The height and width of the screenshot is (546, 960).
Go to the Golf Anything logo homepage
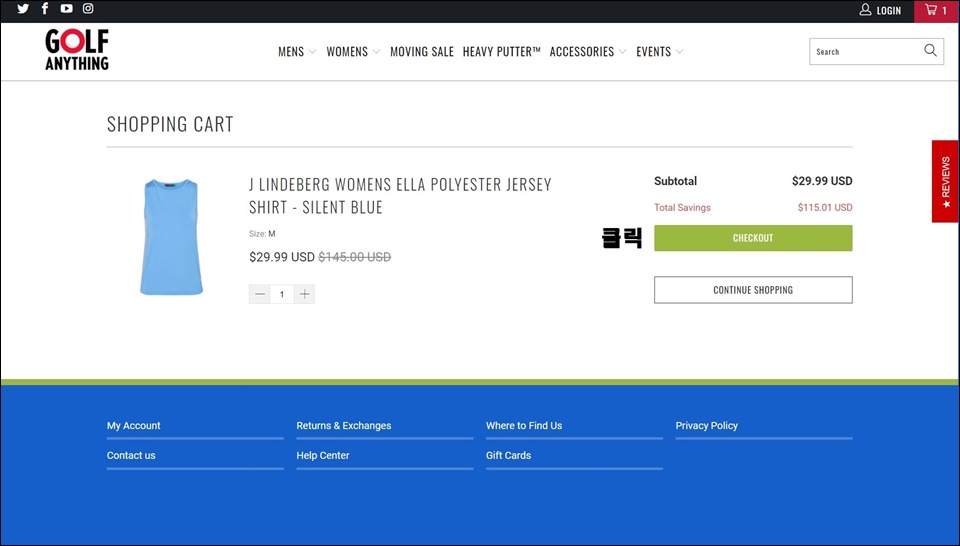tap(77, 50)
